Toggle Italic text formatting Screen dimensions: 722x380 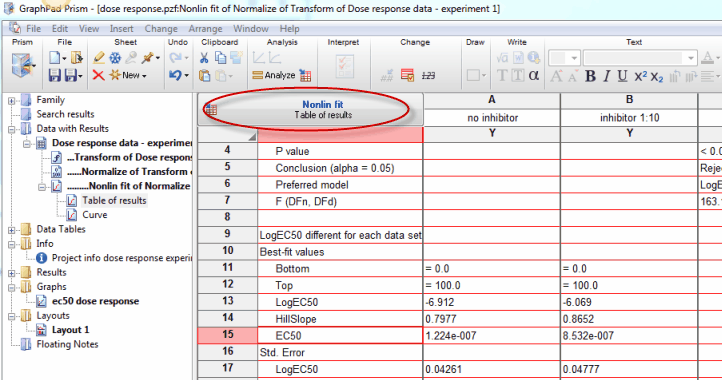(x=607, y=76)
